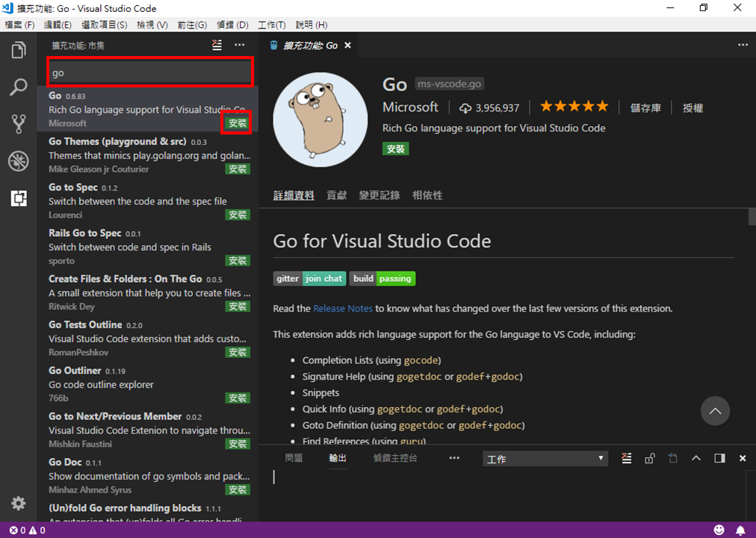Install the Go Outliner extension
Viewport: 756px width, 538px height.
tap(238, 398)
